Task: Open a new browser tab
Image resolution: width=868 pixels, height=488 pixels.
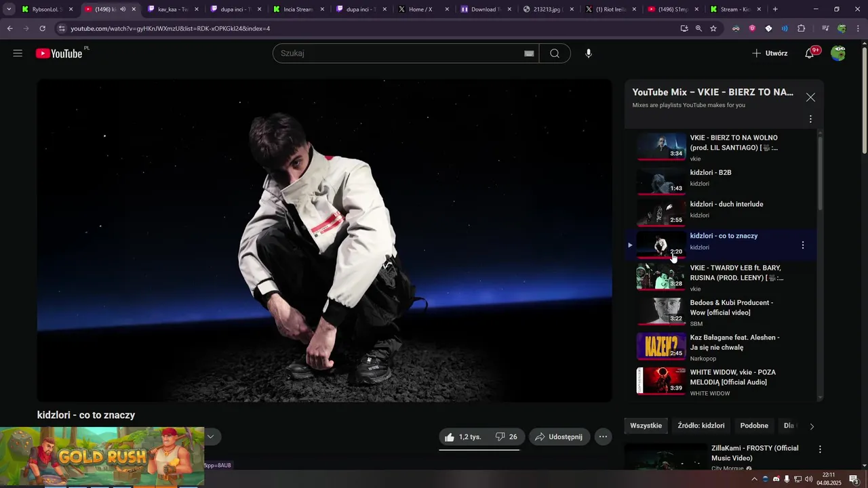Action: [775, 9]
